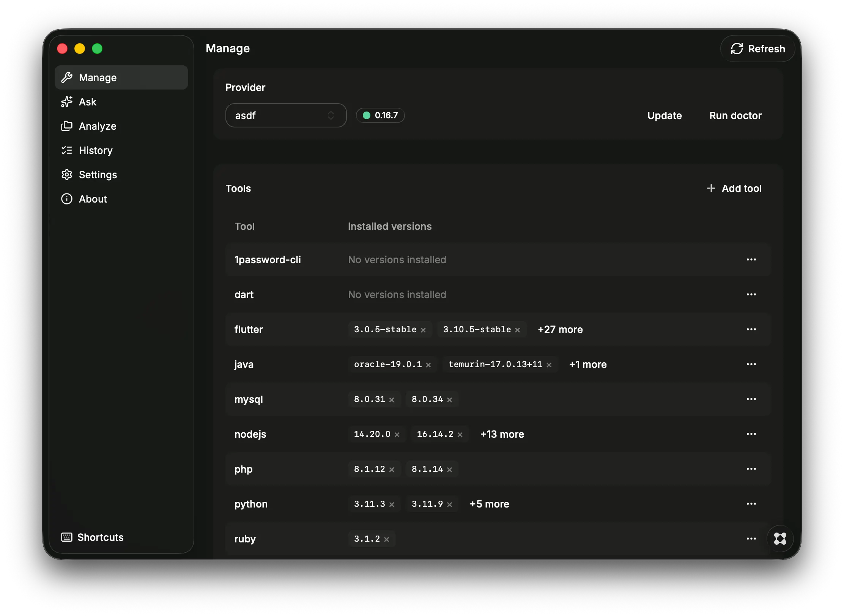Click the Installed versions column header

click(x=390, y=226)
